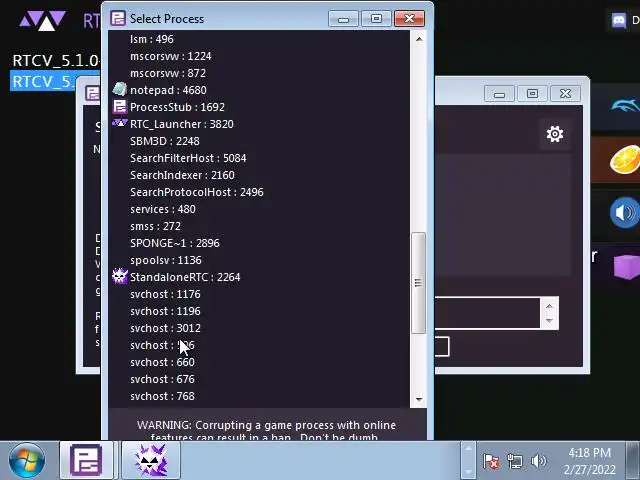The image size is (640, 480).
Task: Click the Select Process title bar icon
Action: pyautogui.click(x=118, y=18)
